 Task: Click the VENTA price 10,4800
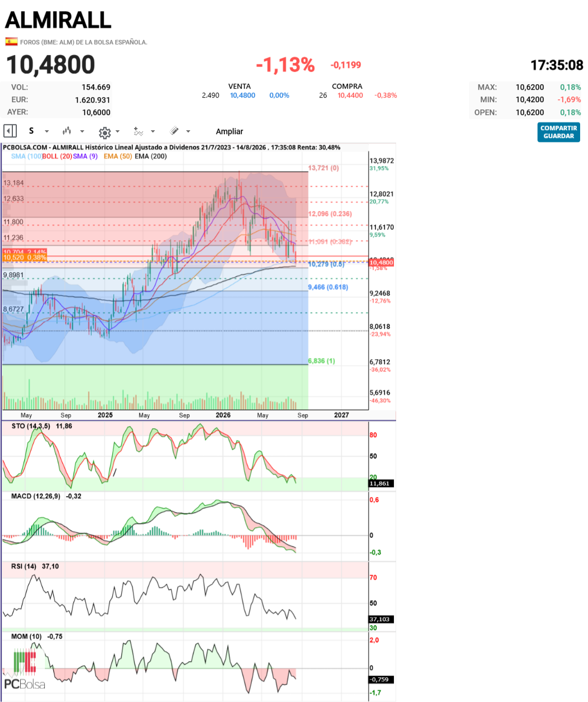tap(242, 95)
